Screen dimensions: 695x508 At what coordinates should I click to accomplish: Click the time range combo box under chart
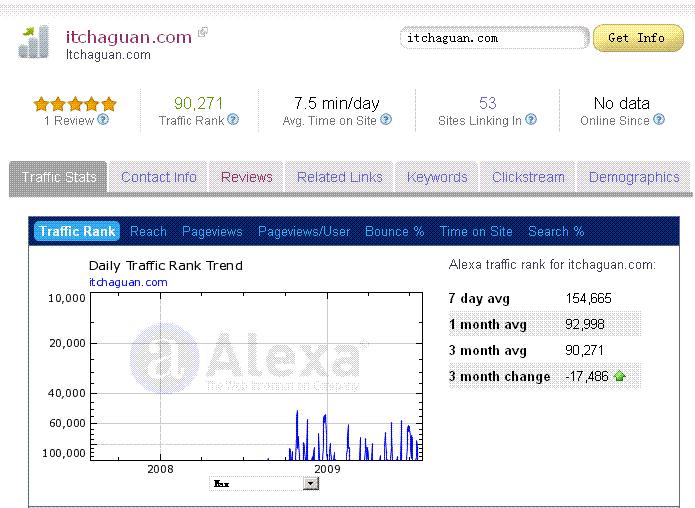point(264,483)
